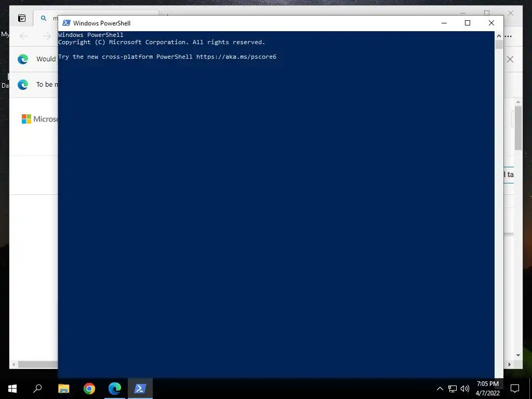Image resolution: width=532 pixels, height=399 pixels.
Task: Open the Action Center notifications icon
Action: 515,389
